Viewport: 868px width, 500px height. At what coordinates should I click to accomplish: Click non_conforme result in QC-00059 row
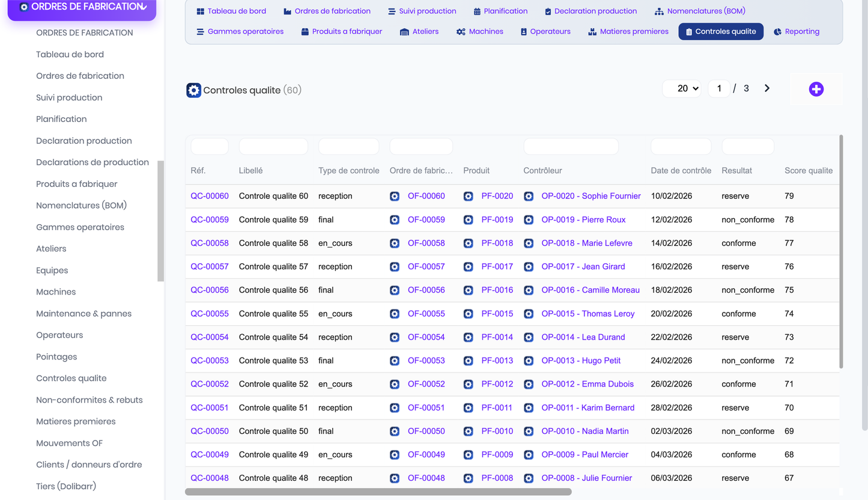(748, 220)
